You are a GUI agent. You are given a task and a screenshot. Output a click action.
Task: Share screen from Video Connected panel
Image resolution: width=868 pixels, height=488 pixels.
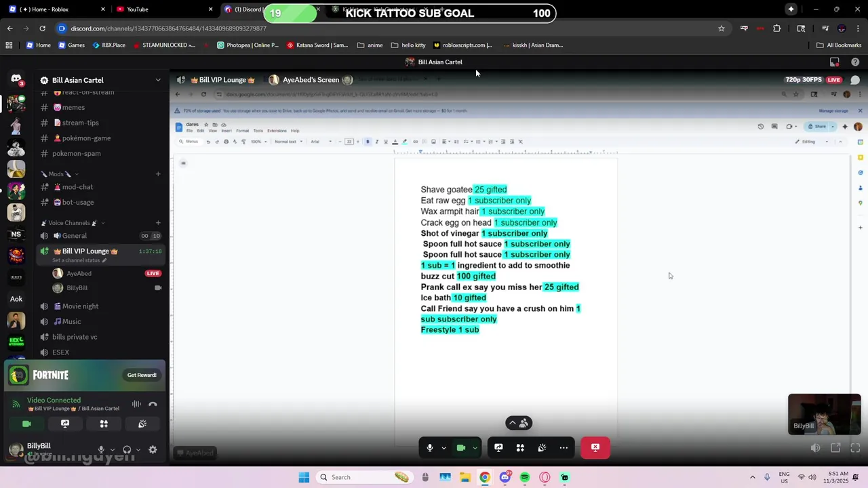pyautogui.click(x=65, y=424)
